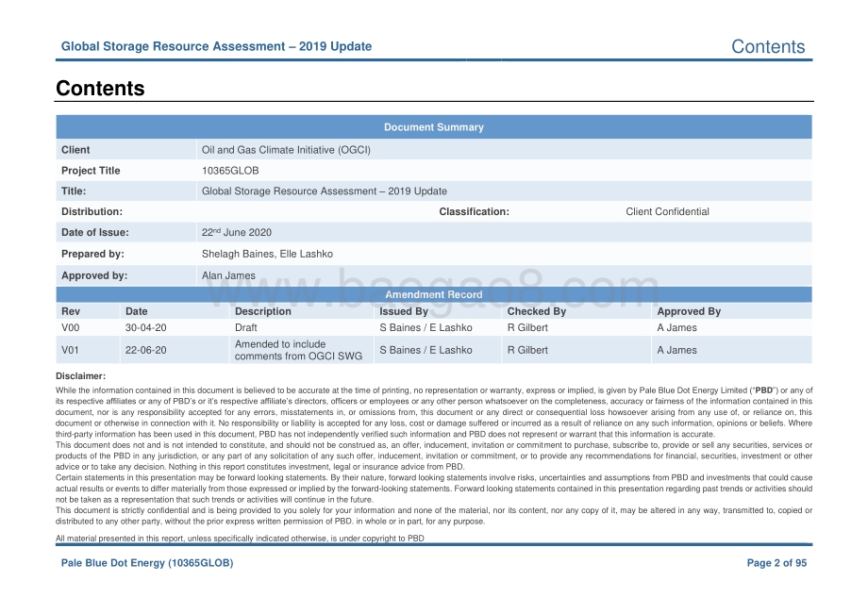Screen dimensions: 868x614
Task: Click the 'Title:' row label
Action: click(x=74, y=191)
